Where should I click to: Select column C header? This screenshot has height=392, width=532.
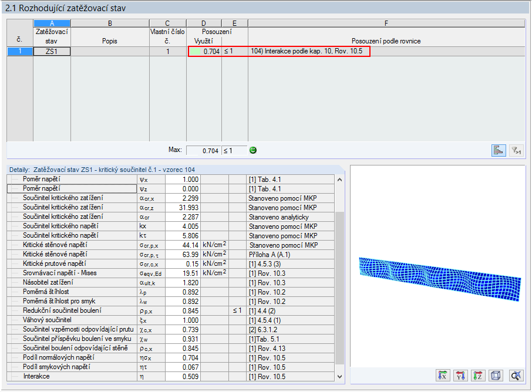pyautogui.click(x=167, y=23)
